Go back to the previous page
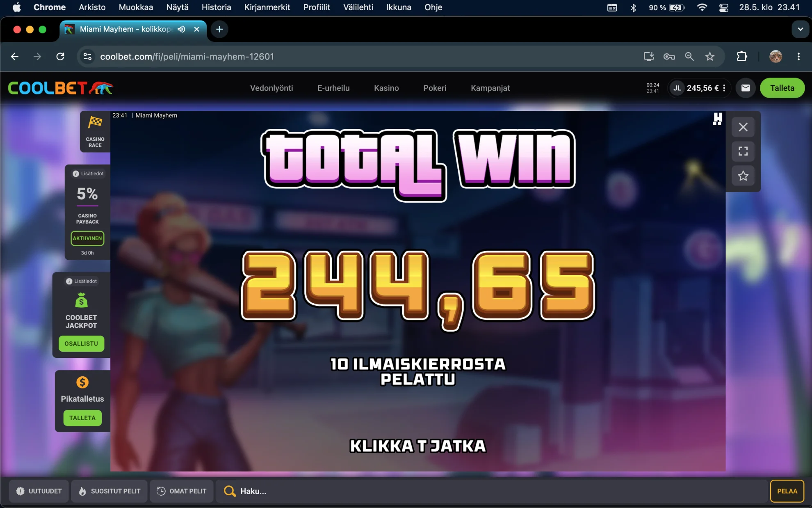Viewport: 812px width, 508px height. click(x=15, y=57)
